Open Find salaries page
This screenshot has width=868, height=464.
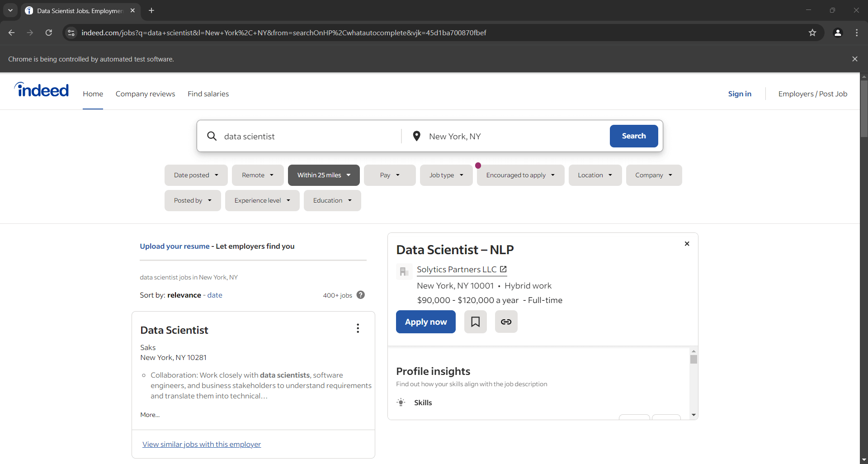click(x=208, y=94)
